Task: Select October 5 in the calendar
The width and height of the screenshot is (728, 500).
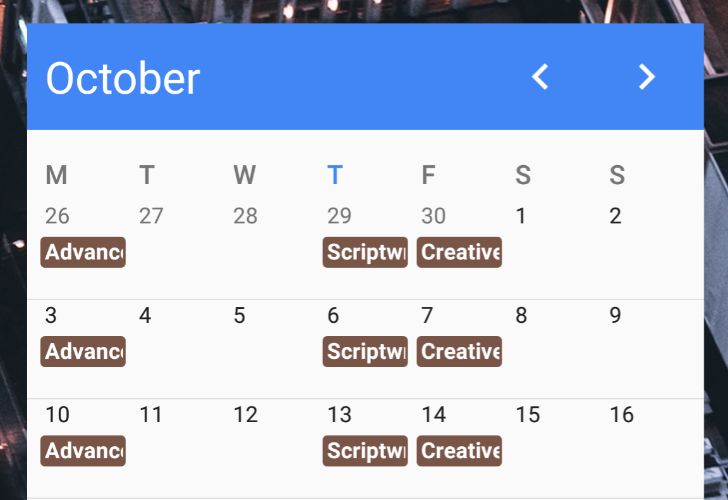Action: tap(239, 316)
